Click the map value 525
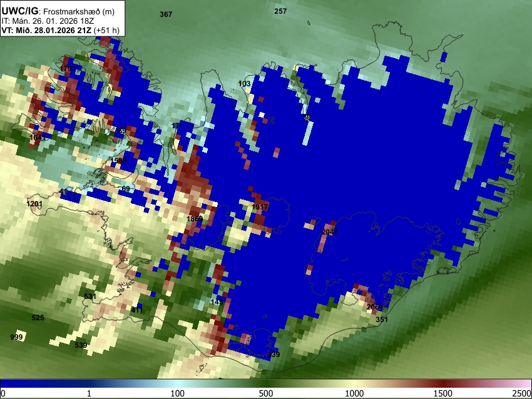The width and height of the screenshot is (532, 399). click(x=38, y=318)
